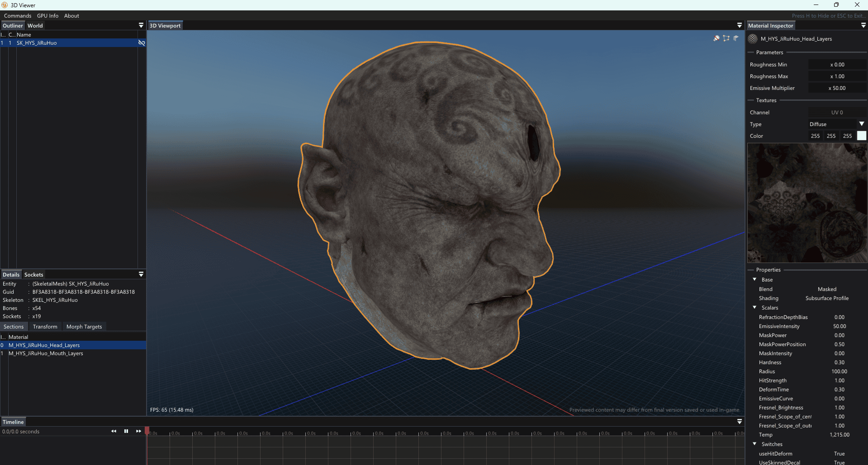Viewport: 868px width, 465px height.
Task: Click the first Color 255 field
Action: click(x=816, y=136)
